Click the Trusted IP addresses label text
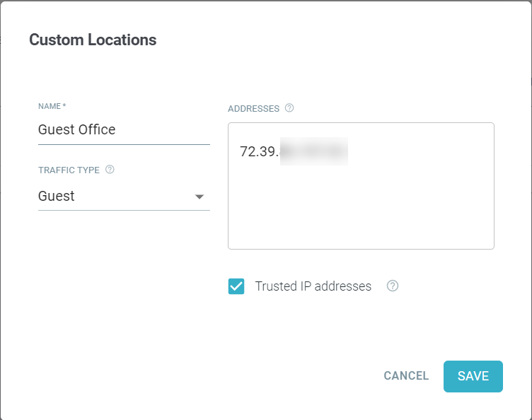 313,286
